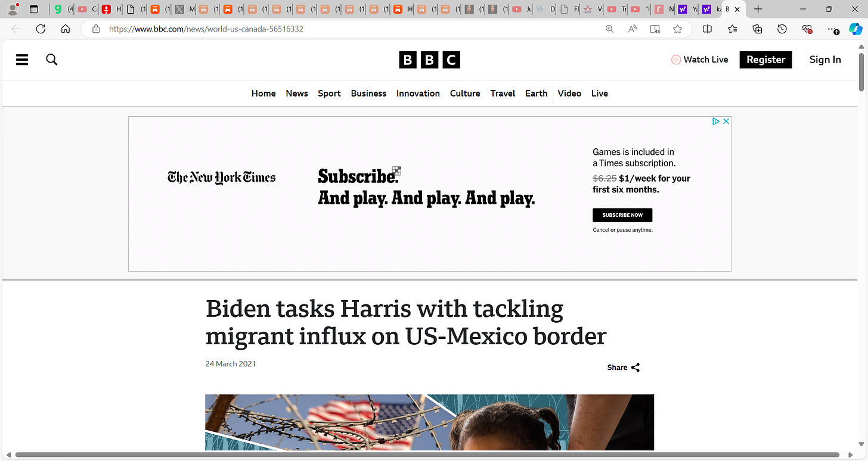
Task: Select Innovation in the BBC navigation
Action: click(x=418, y=94)
